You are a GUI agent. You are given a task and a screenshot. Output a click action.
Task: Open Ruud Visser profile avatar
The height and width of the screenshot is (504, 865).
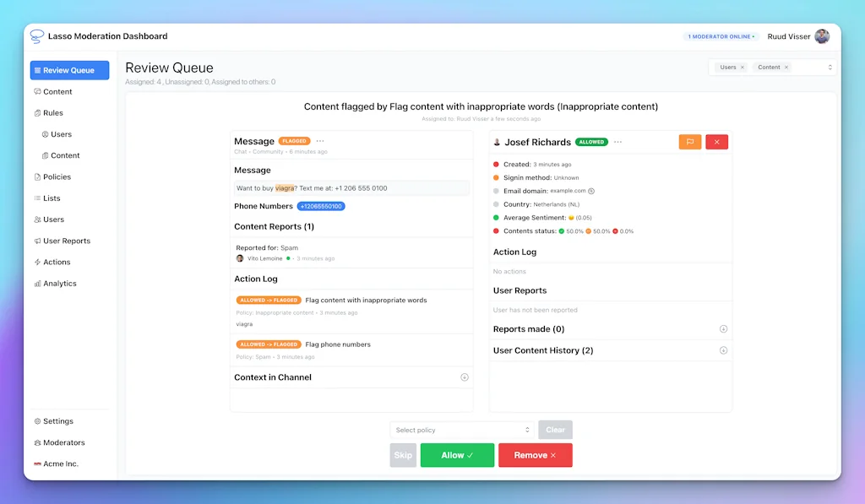[822, 36]
